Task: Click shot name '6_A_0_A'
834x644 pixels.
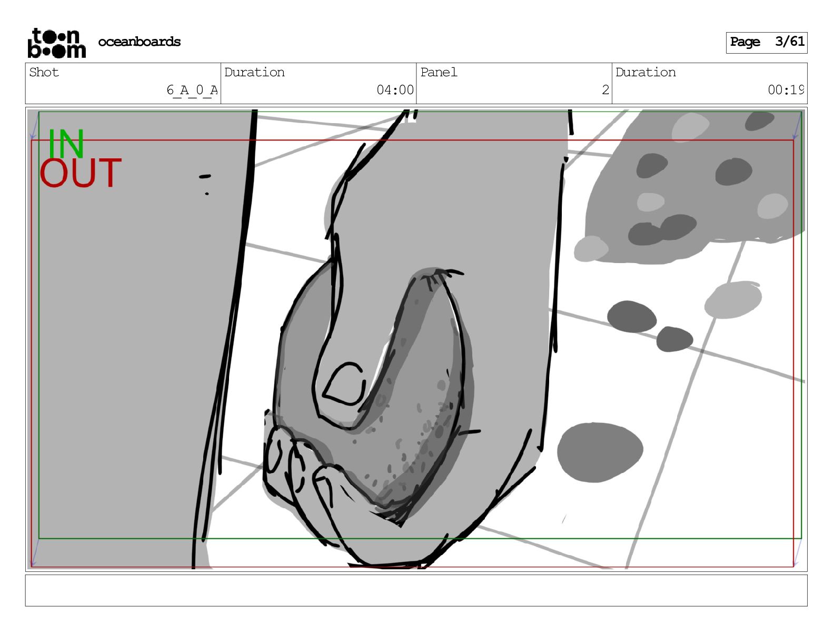Action: [192, 90]
